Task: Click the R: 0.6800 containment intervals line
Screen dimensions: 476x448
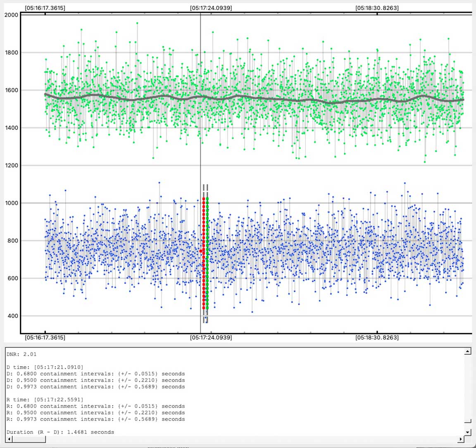Action: click(95, 406)
